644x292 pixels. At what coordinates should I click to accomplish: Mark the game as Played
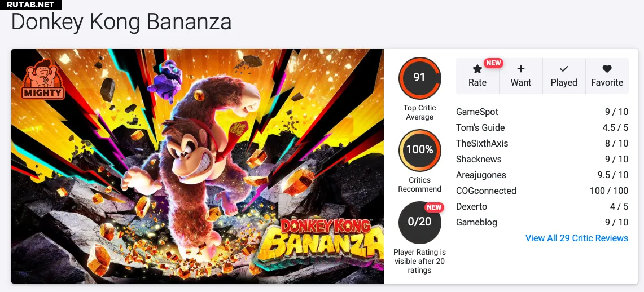(x=564, y=76)
